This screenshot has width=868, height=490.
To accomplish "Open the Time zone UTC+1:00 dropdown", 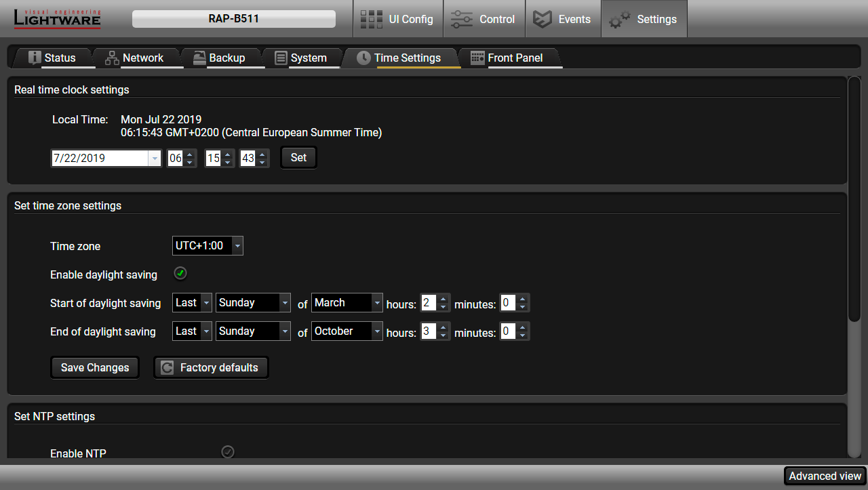I will point(208,245).
